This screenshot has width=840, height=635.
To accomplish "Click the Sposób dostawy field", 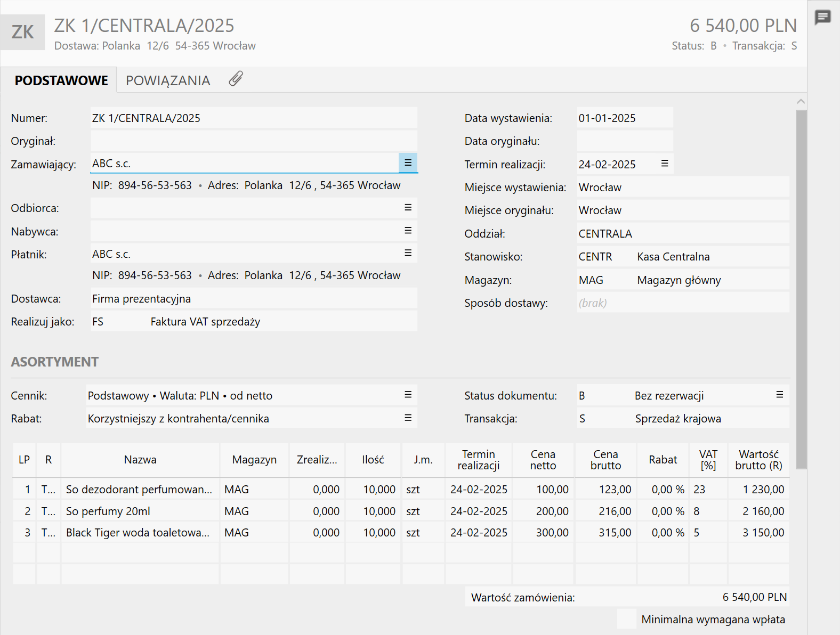I will pyautogui.click(x=682, y=303).
